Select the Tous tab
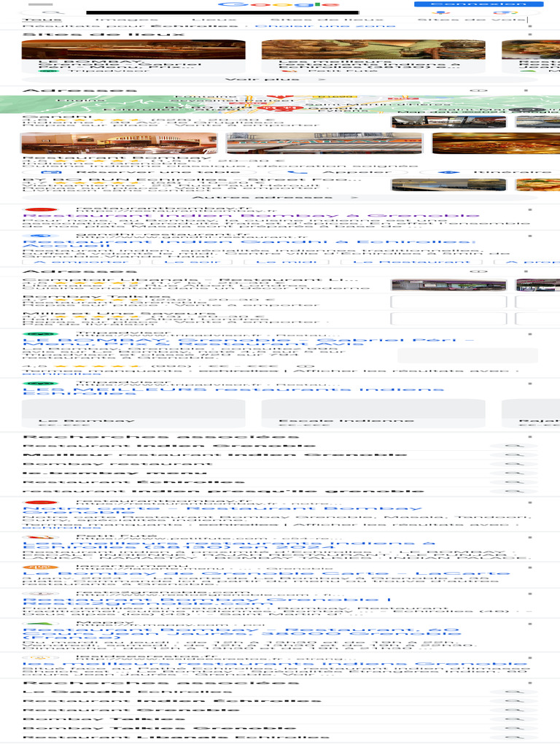The width and height of the screenshot is (560, 747). tap(42, 20)
